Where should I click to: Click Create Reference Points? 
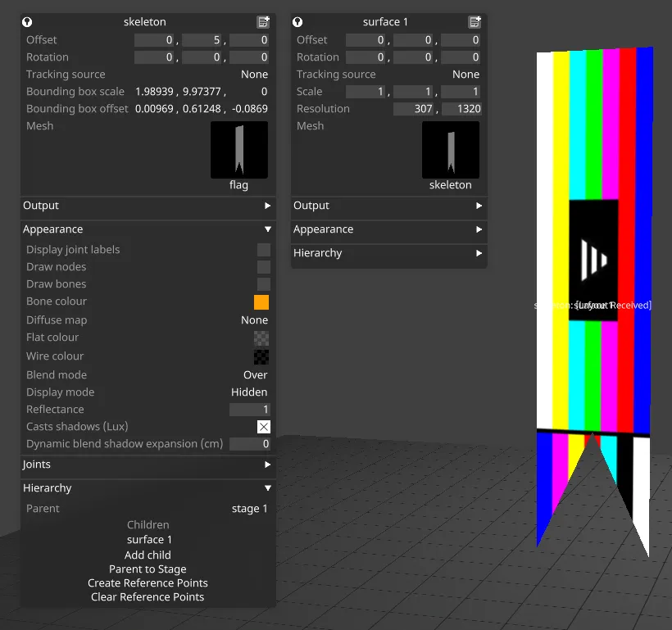148,582
